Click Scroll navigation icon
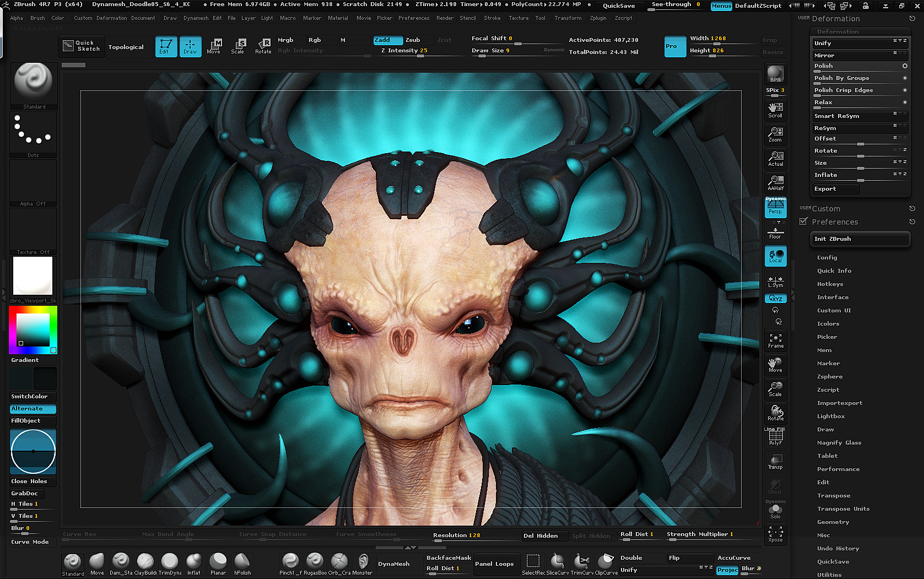This screenshot has height=579, width=924. (775, 110)
